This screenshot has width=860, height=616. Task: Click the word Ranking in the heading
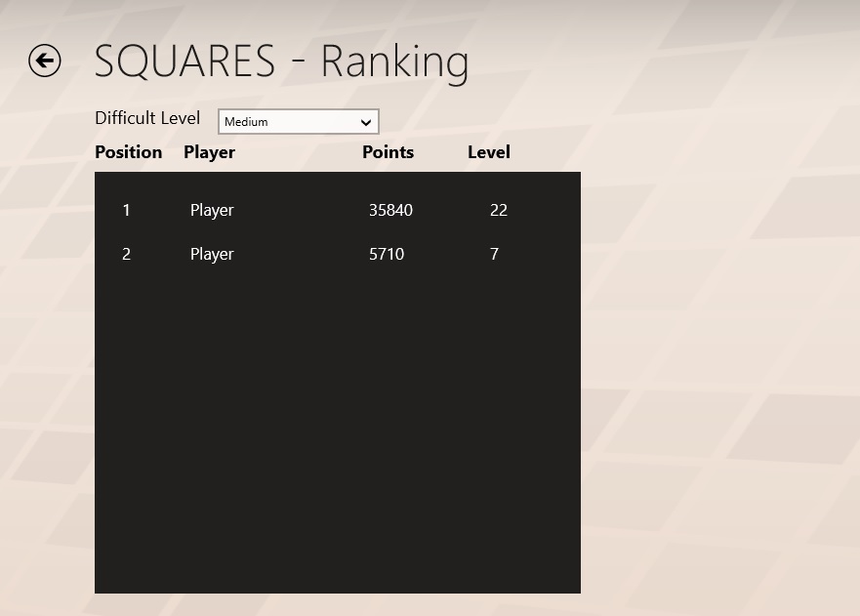(394, 62)
